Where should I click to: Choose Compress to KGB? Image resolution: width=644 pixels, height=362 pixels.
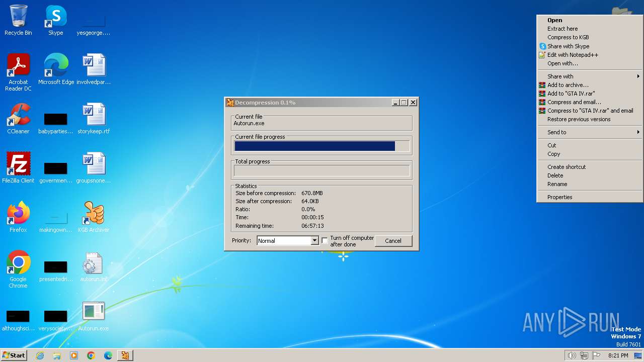590,37
